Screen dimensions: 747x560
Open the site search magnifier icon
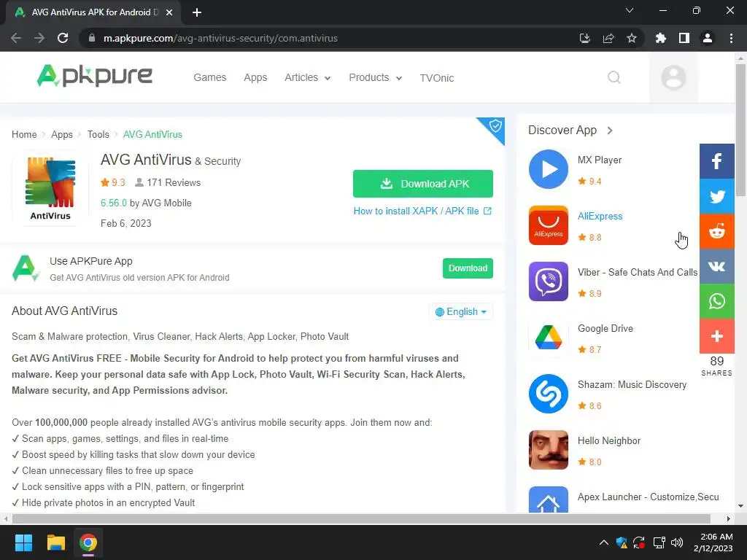[x=614, y=77]
